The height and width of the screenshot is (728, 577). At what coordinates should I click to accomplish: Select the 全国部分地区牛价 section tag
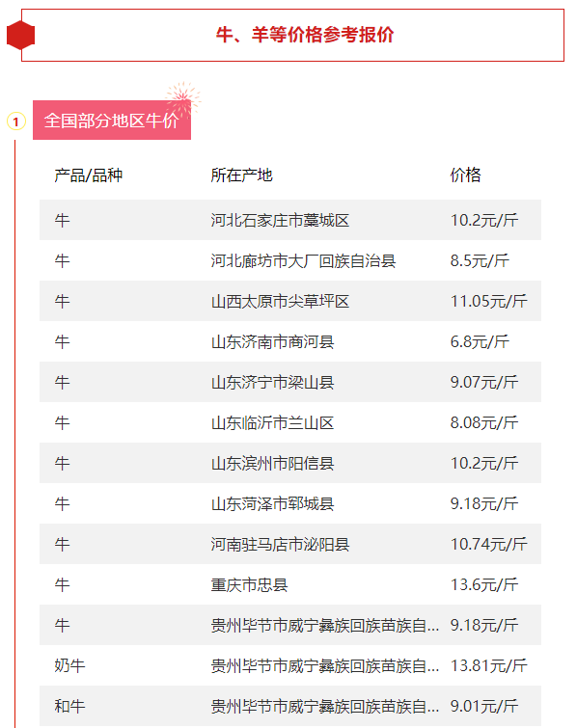coord(112,121)
